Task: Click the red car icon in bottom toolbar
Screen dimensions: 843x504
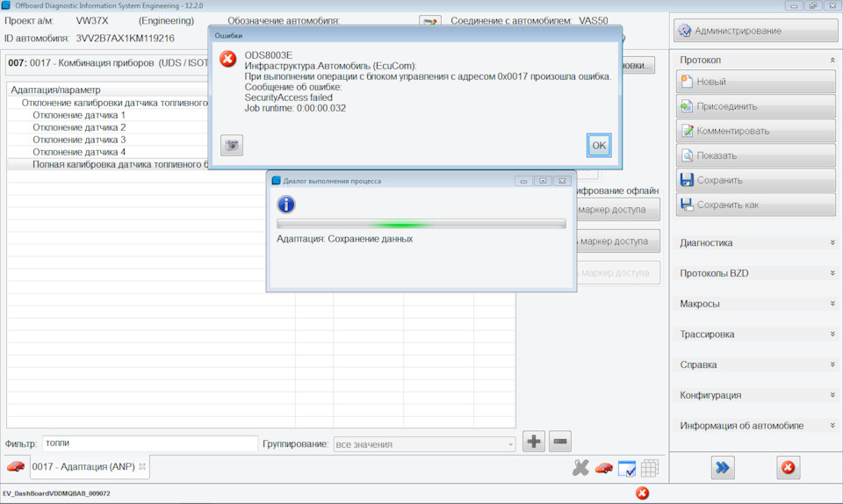Action: point(604,468)
